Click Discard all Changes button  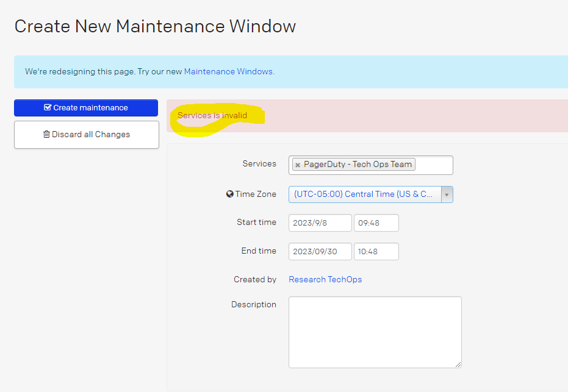(x=87, y=135)
